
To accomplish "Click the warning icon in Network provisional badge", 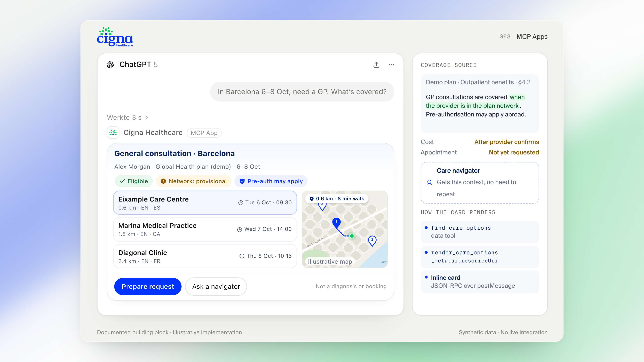I will pyautogui.click(x=163, y=181).
